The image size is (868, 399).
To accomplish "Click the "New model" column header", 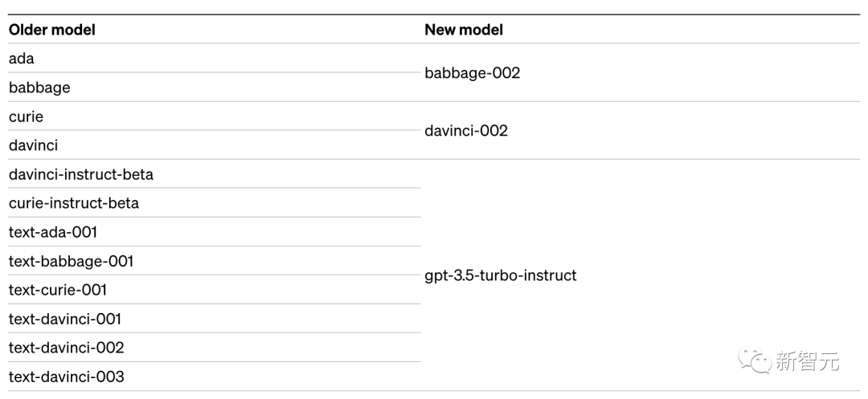I will pyautogui.click(x=464, y=30).
